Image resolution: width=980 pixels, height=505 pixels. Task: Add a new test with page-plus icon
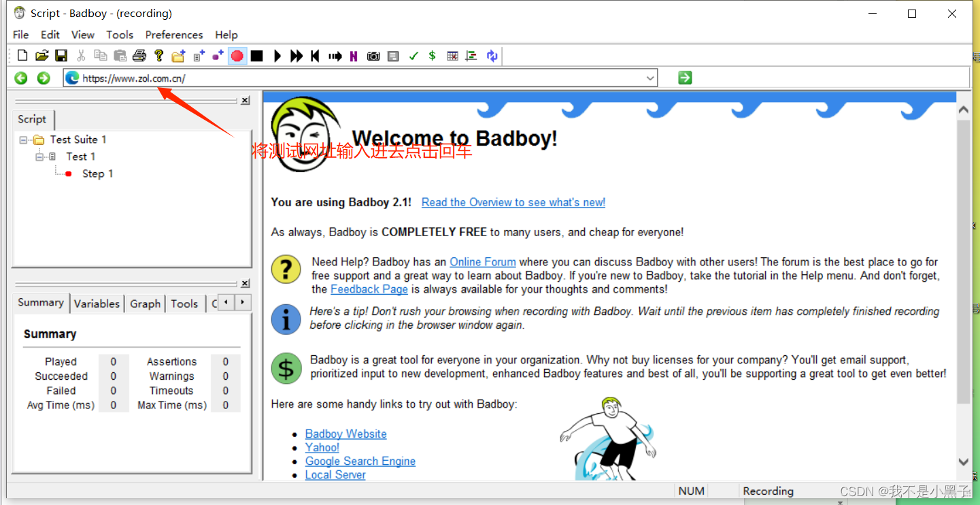(199, 56)
